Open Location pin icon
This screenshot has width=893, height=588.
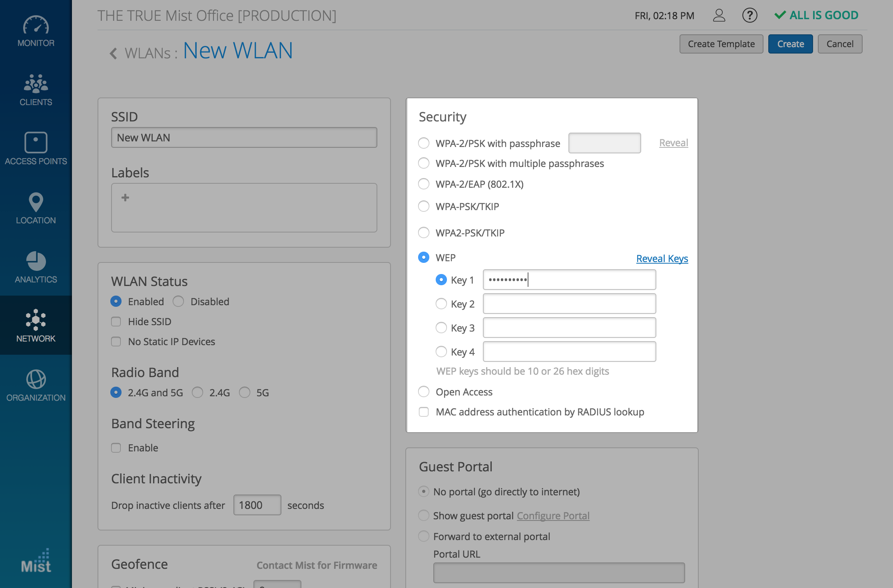click(x=36, y=202)
